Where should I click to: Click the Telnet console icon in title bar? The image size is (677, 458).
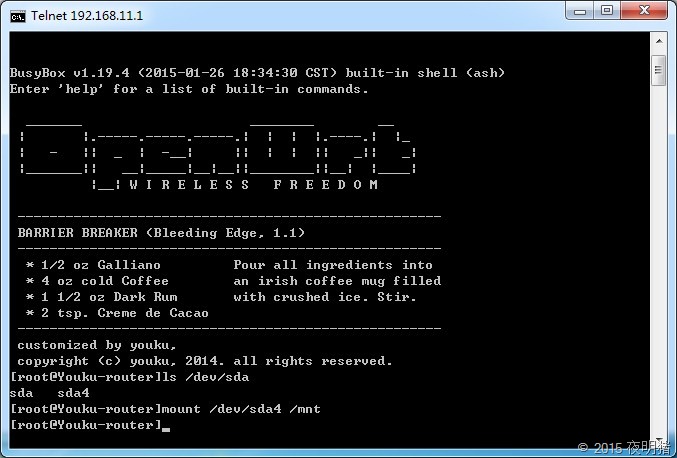click(x=17, y=14)
